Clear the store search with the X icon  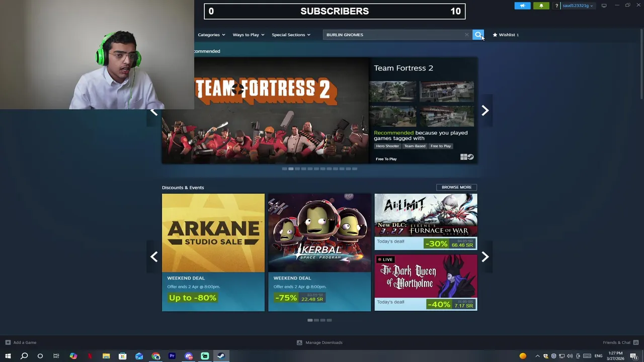pyautogui.click(x=466, y=35)
